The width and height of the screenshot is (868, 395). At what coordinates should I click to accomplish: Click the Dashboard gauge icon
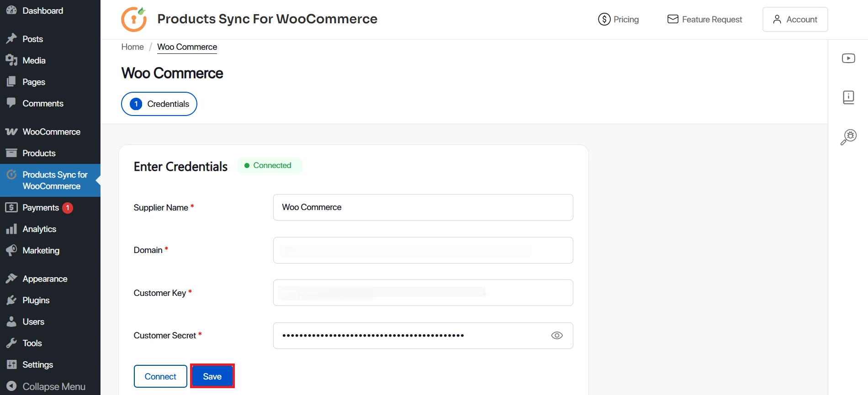pyautogui.click(x=11, y=10)
